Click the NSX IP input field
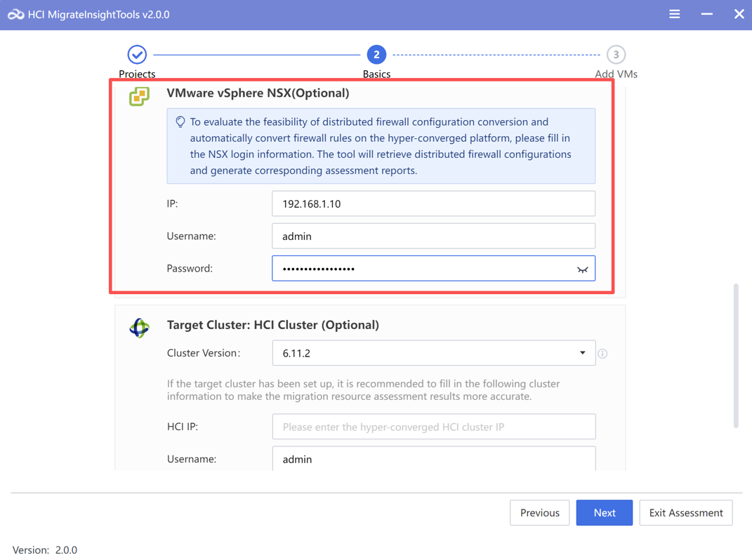752x560 pixels. tap(433, 204)
